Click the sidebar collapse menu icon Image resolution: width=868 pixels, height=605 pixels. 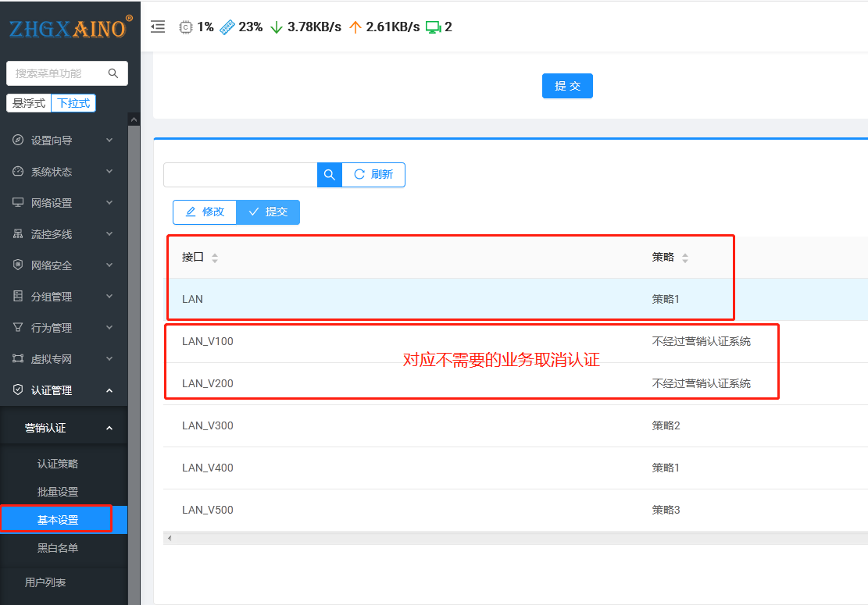[x=158, y=27]
